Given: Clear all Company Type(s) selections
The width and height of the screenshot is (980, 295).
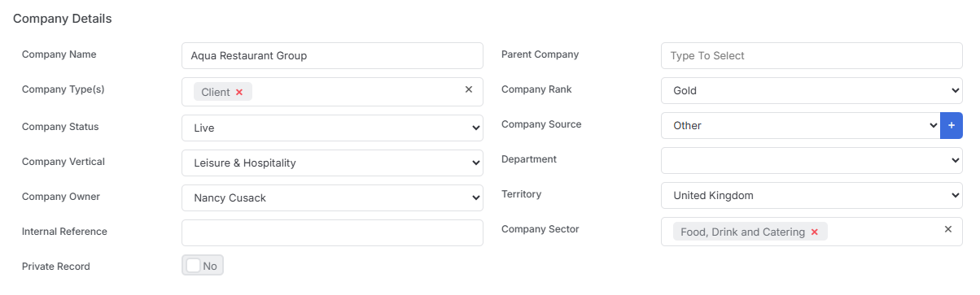Looking at the screenshot, I should pos(469,89).
